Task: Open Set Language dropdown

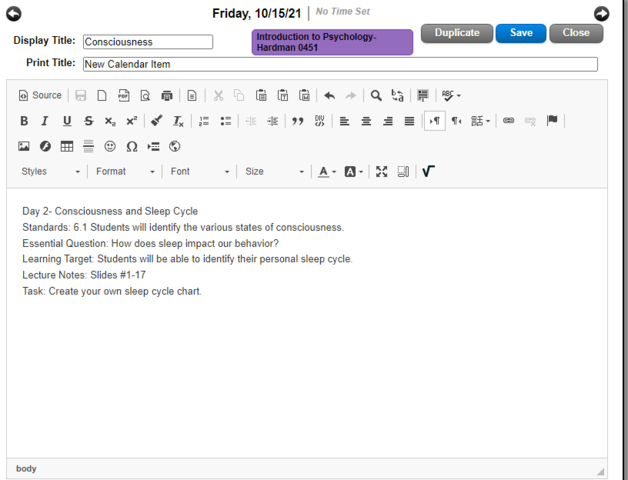Action: coord(480,121)
